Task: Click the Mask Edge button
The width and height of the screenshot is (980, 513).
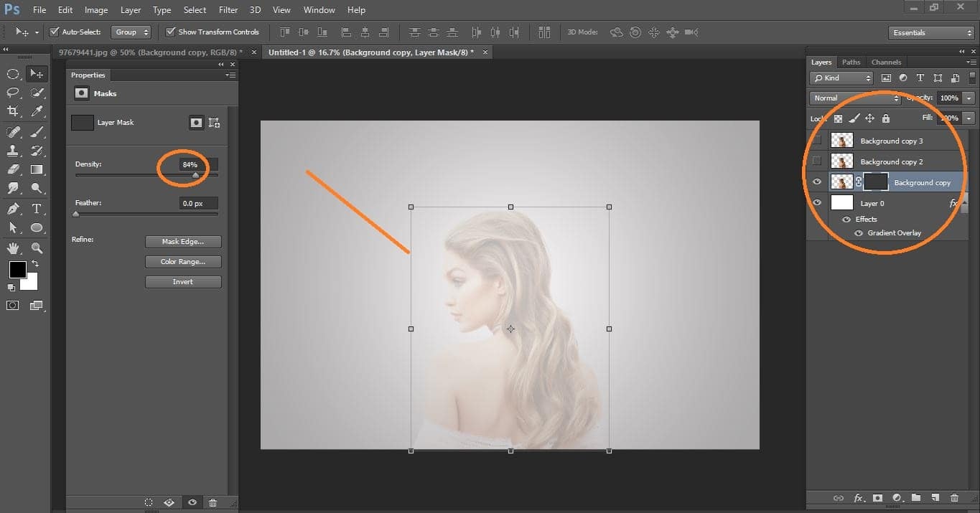Action: pos(183,241)
